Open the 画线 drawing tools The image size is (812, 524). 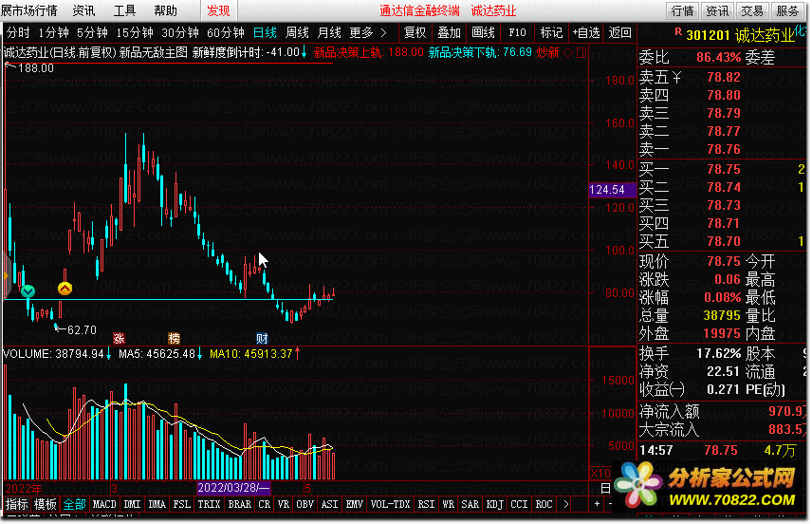[483, 32]
